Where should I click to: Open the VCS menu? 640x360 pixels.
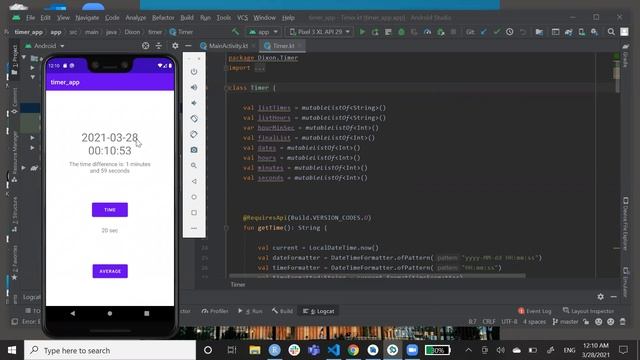pos(242,18)
